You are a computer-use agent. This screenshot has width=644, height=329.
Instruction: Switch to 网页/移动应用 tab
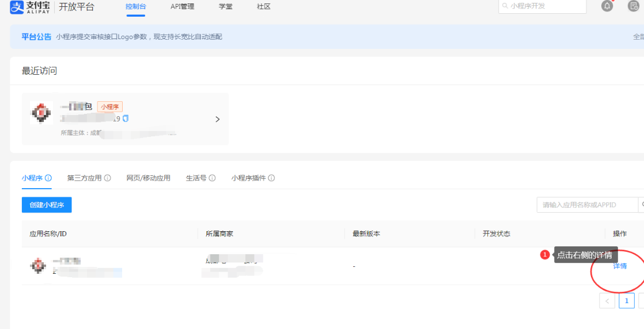click(148, 178)
